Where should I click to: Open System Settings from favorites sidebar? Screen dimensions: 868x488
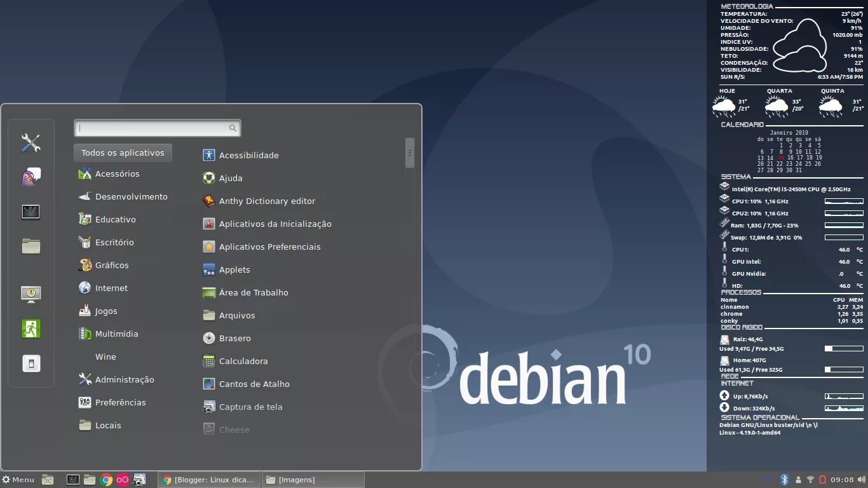31,143
